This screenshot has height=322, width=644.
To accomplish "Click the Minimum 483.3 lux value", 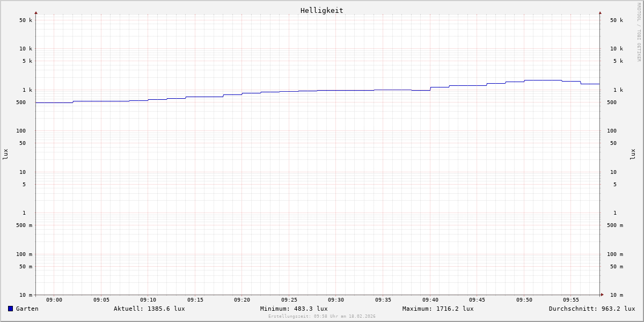I will pyautogui.click(x=294, y=309).
